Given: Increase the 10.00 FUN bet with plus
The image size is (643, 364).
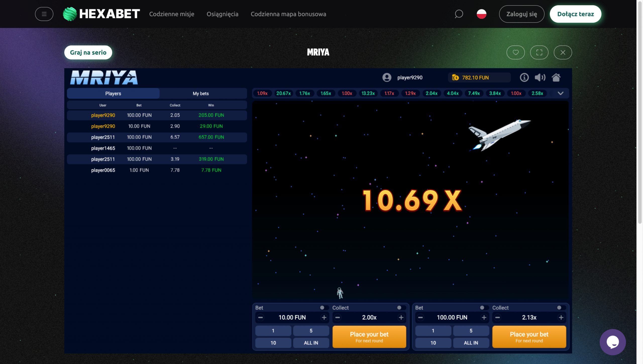Looking at the screenshot, I should pyautogui.click(x=324, y=318).
